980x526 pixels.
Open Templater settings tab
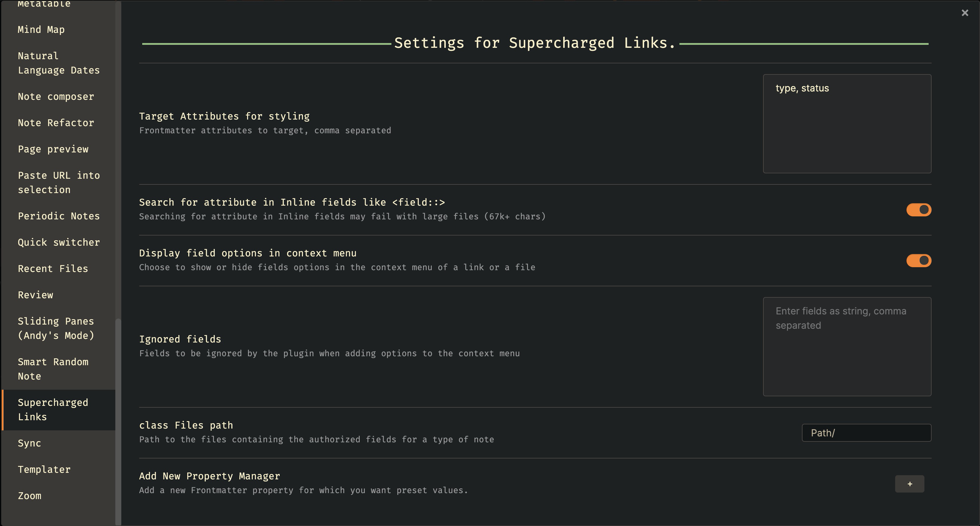44,470
